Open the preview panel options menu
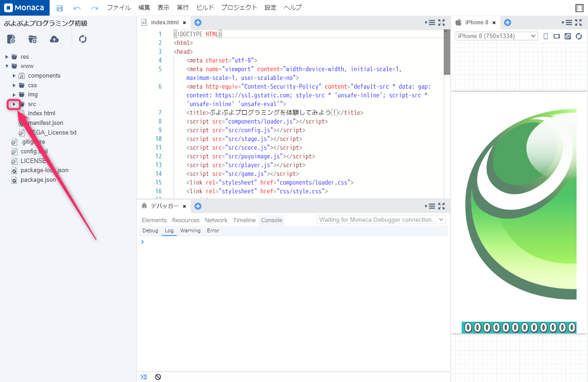 (567, 22)
